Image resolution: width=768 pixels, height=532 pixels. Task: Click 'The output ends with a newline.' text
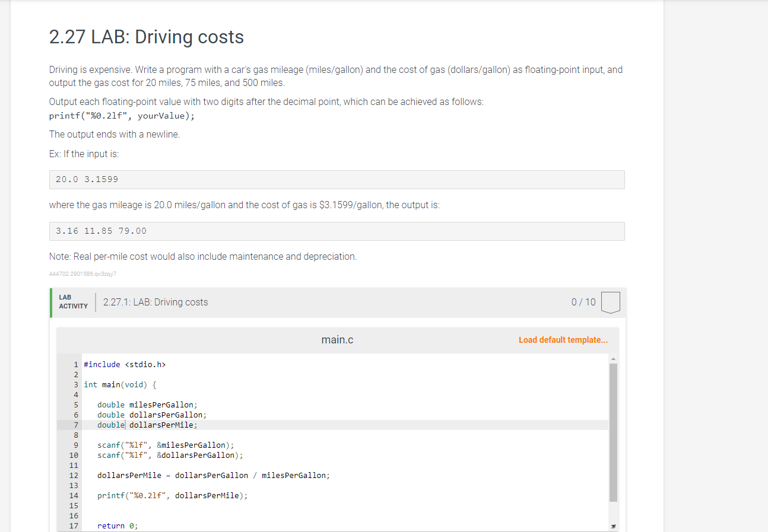(115, 134)
